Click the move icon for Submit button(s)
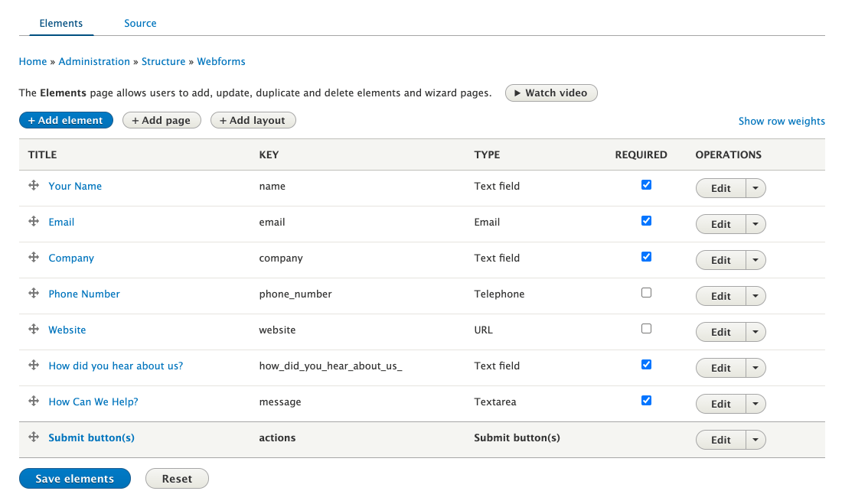 point(34,437)
